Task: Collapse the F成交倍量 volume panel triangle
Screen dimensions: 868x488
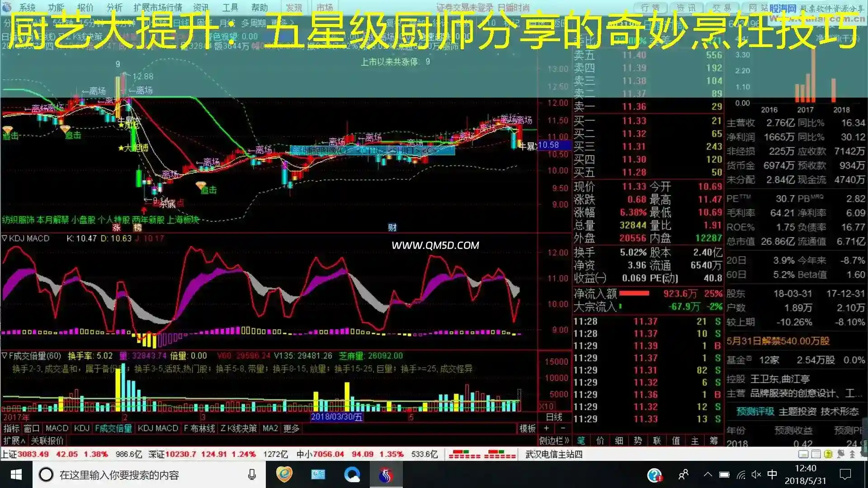Action: point(5,356)
